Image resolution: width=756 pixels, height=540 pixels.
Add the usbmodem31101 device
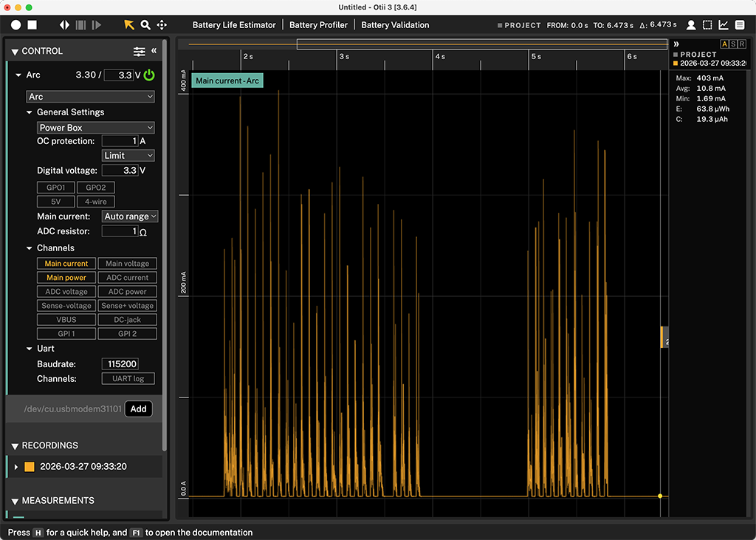pos(138,409)
